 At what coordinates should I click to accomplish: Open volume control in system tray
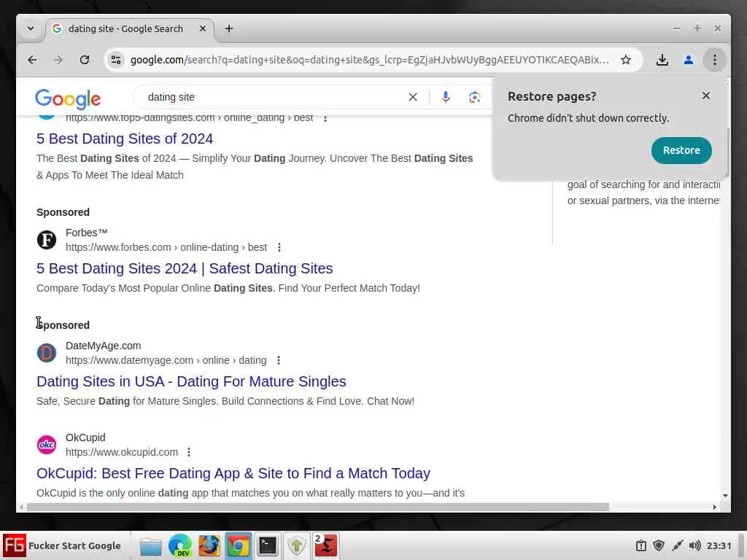point(694,545)
